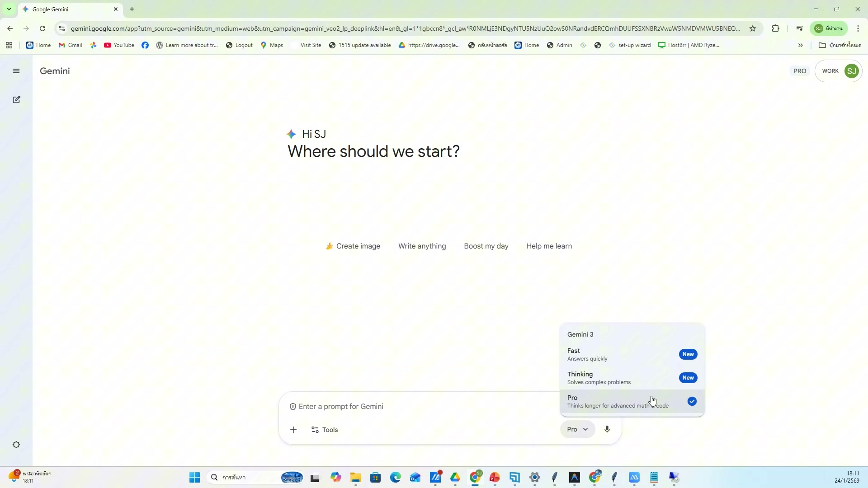The width and height of the screenshot is (868, 488).
Task: Click the Create image suggestion
Action: coord(353,246)
